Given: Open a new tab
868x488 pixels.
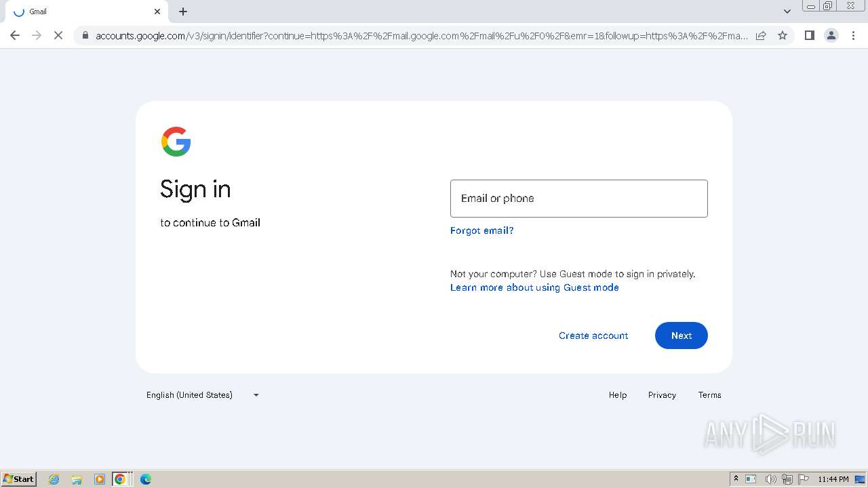Looking at the screenshot, I should tap(183, 12).
